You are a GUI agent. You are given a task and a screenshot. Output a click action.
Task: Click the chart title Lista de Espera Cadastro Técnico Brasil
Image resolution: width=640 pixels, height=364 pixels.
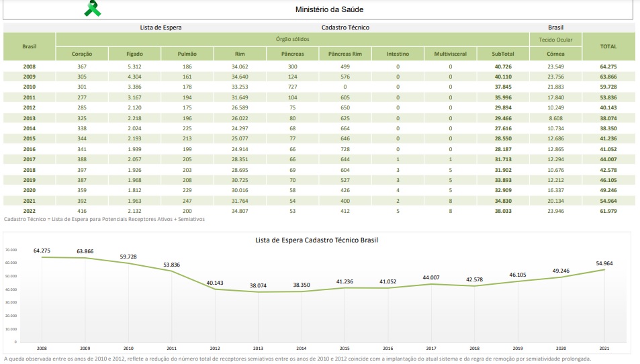320,240
